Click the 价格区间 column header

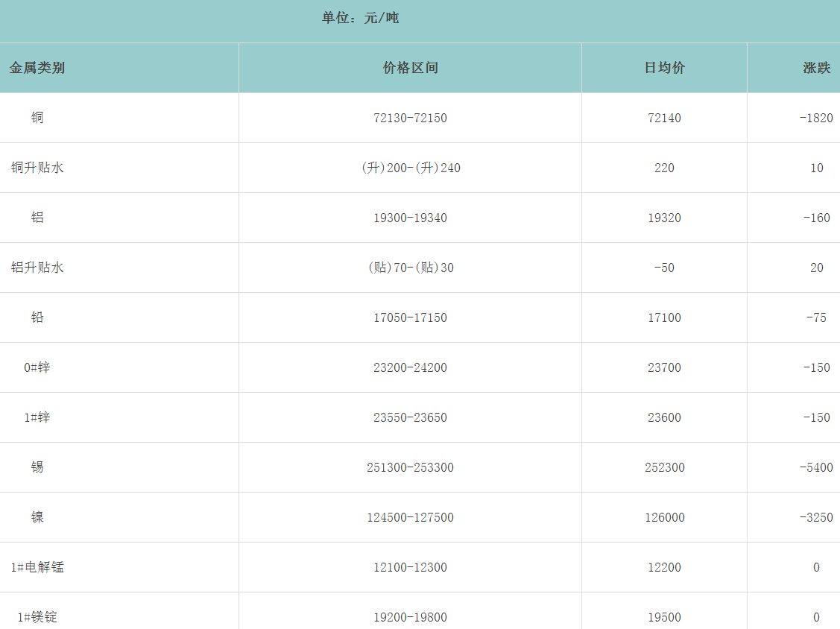(x=410, y=68)
